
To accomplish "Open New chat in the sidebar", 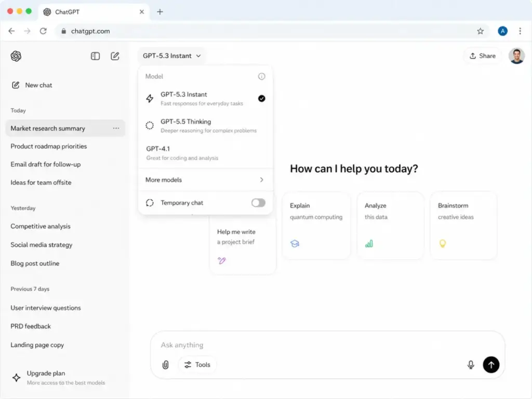I will [x=32, y=85].
